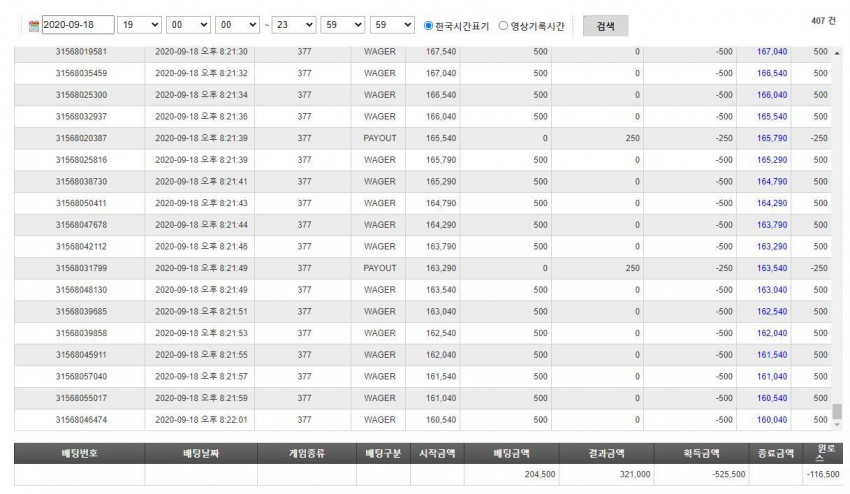
Task: Select the 한국시간표기 radio button
Action: [x=428, y=25]
